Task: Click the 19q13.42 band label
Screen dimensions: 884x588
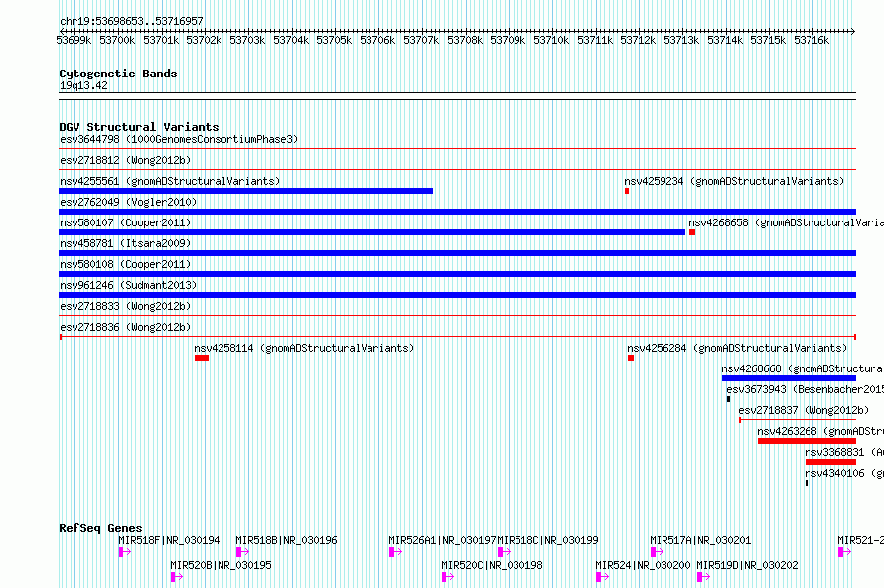Action: click(x=83, y=85)
